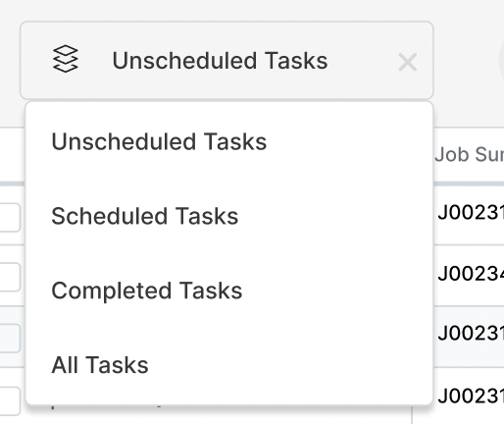Open the J00234 job entry
504x424 pixels.
pos(471,273)
